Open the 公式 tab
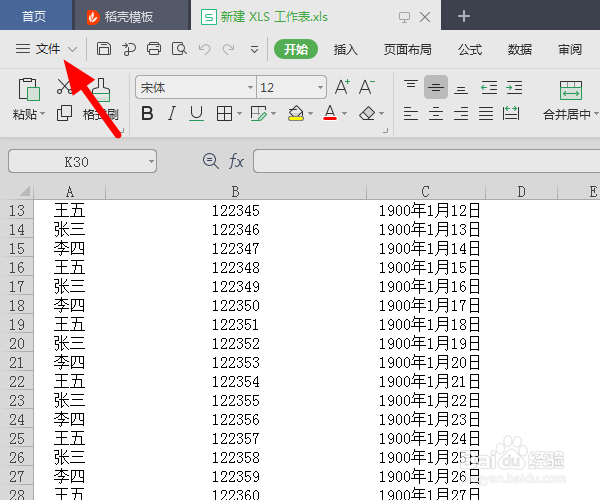600x500 pixels. [x=470, y=49]
